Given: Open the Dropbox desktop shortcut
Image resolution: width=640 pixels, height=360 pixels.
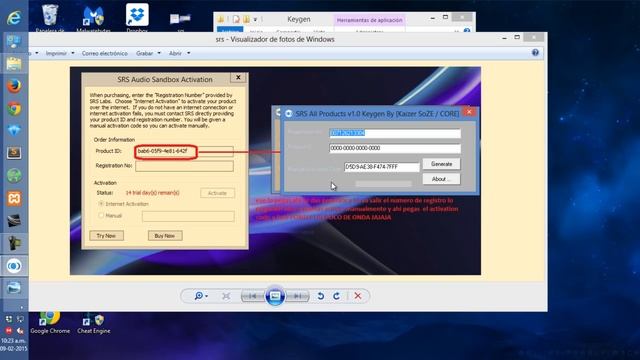Looking at the screenshot, I should pos(137,18).
